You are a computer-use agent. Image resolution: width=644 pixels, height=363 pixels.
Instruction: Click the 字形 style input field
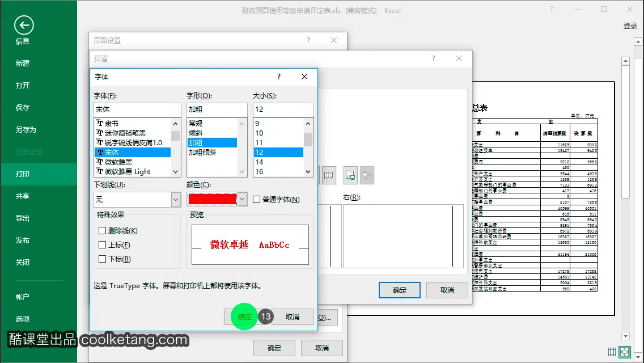pyautogui.click(x=217, y=109)
